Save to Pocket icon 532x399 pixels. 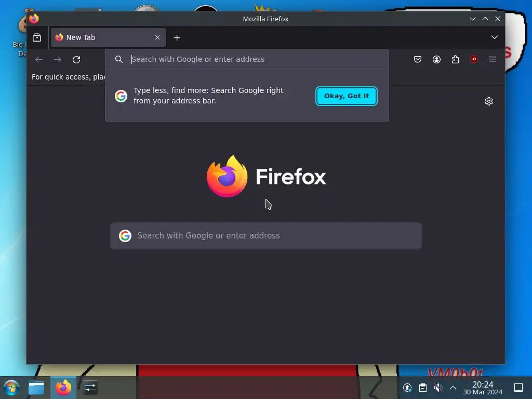click(x=418, y=59)
